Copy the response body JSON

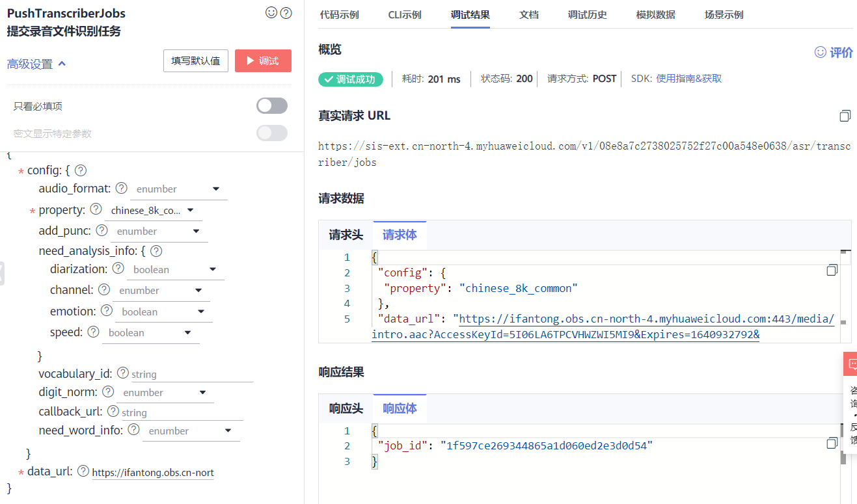pos(832,443)
